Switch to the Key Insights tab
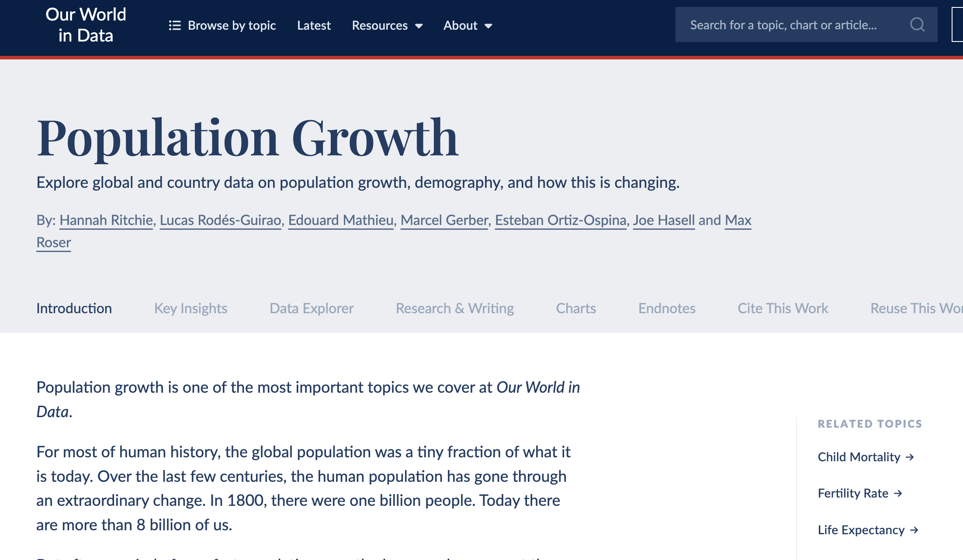The height and width of the screenshot is (560, 963). 191,308
